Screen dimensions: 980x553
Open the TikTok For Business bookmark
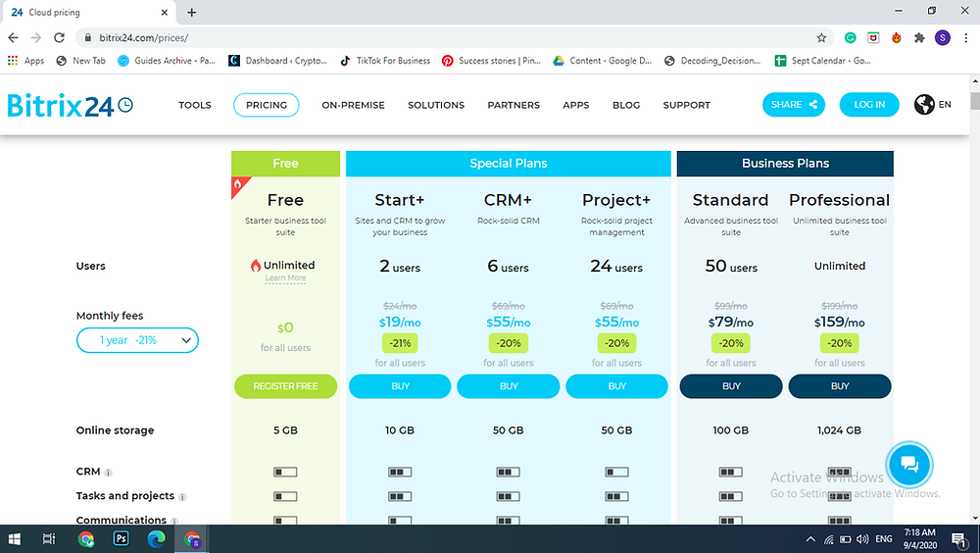coord(385,61)
